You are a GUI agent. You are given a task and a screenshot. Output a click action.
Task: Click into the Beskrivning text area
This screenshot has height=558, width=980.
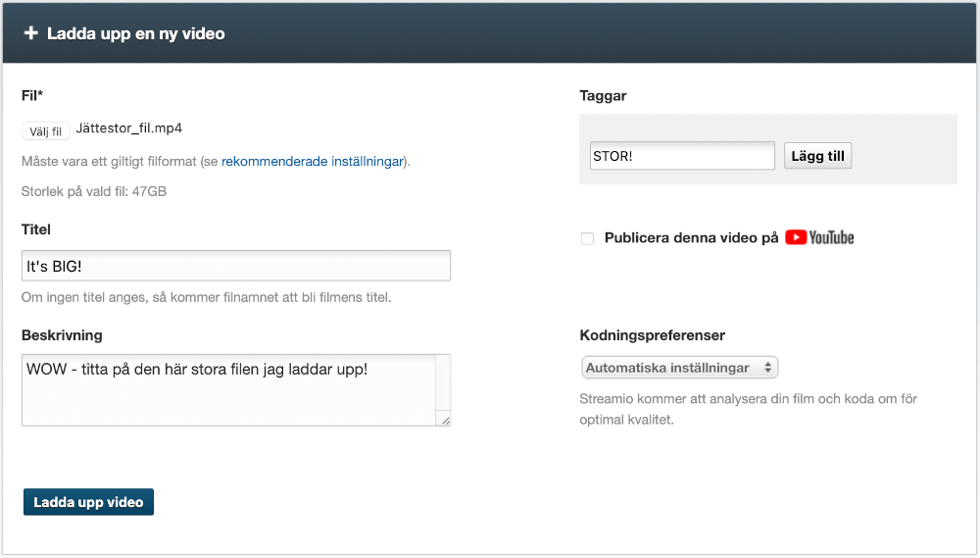click(x=236, y=390)
